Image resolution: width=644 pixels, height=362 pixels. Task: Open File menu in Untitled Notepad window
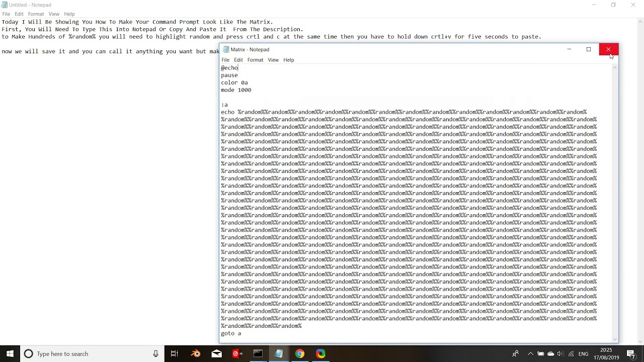point(6,14)
